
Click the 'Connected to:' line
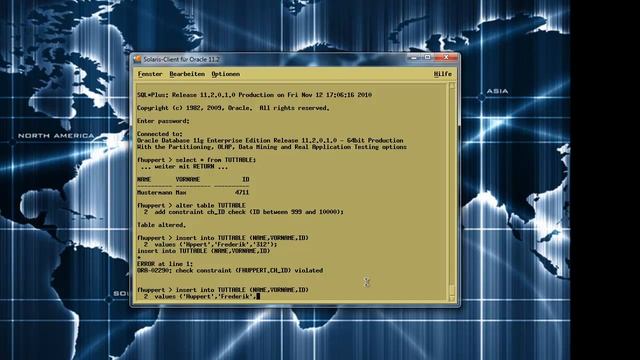click(160, 134)
